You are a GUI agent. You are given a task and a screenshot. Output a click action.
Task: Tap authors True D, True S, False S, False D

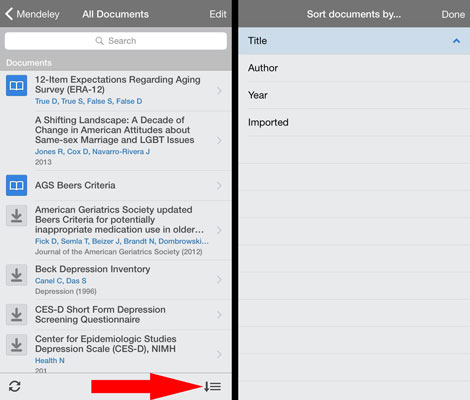coord(88,101)
